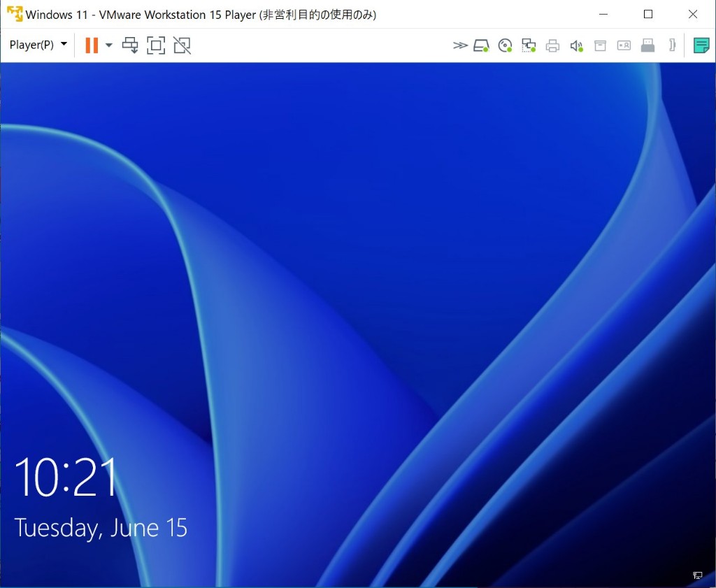This screenshot has height=588, width=716.
Task: Expand the device toolbar double-chevron
Action: [x=459, y=45]
